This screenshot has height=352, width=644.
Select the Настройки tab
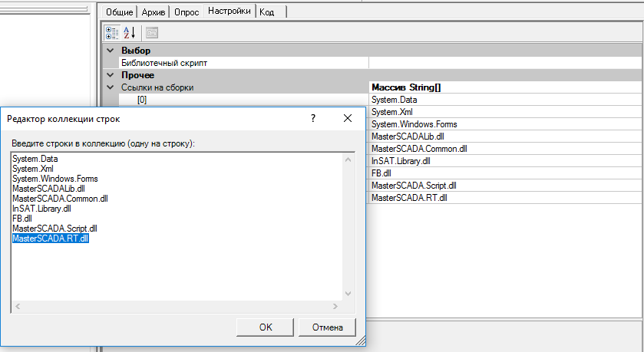click(230, 11)
